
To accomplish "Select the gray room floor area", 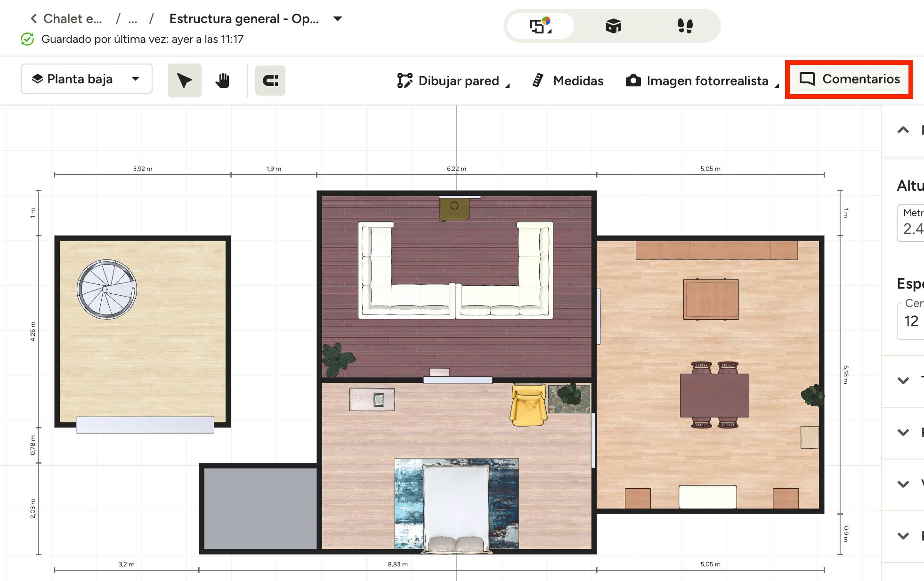I will [x=260, y=508].
